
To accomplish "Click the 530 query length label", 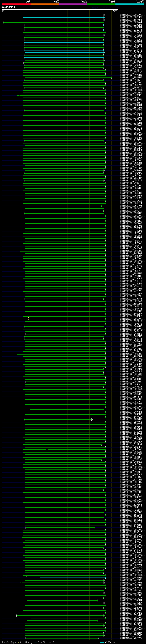I will (115, 11).
